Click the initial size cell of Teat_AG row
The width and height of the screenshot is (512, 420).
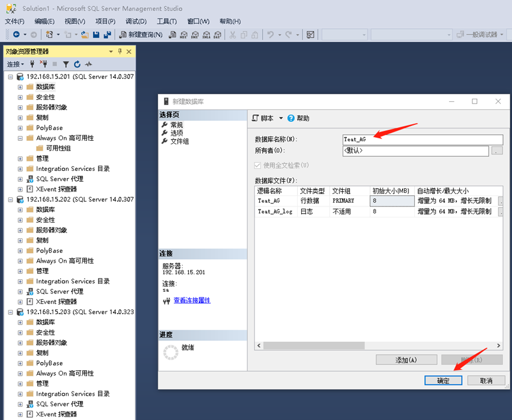(x=392, y=201)
